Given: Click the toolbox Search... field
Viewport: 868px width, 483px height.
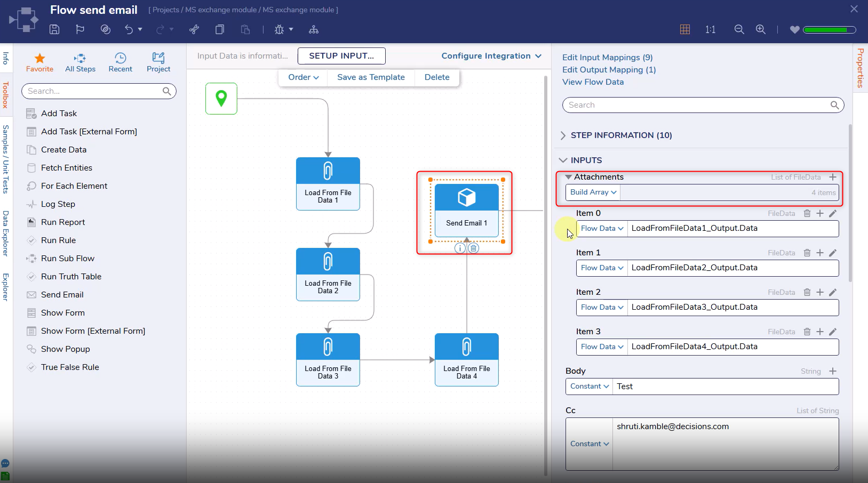Looking at the screenshot, I should click(x=99, y=91).
